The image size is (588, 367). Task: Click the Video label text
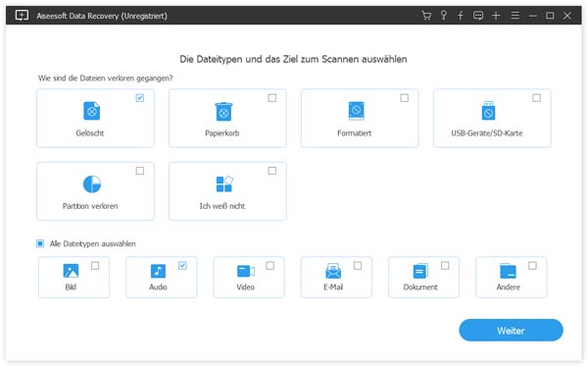tap(246, 287)
